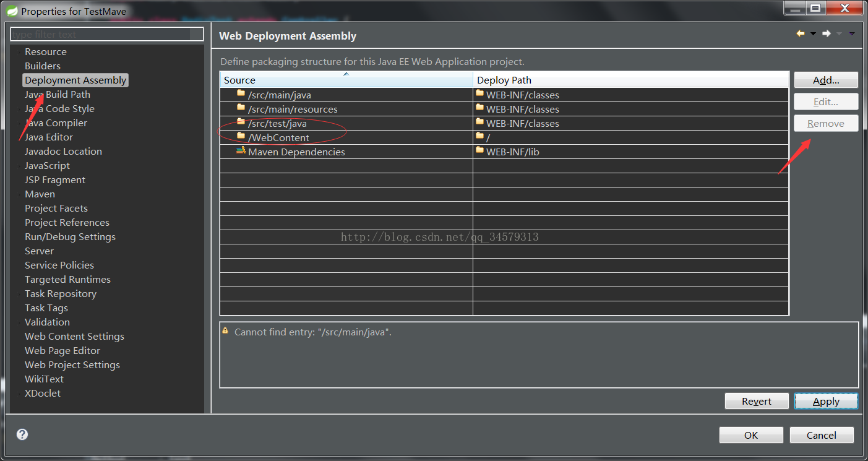
Task: Open the Java Code Style page
Action: coord(59,109)
